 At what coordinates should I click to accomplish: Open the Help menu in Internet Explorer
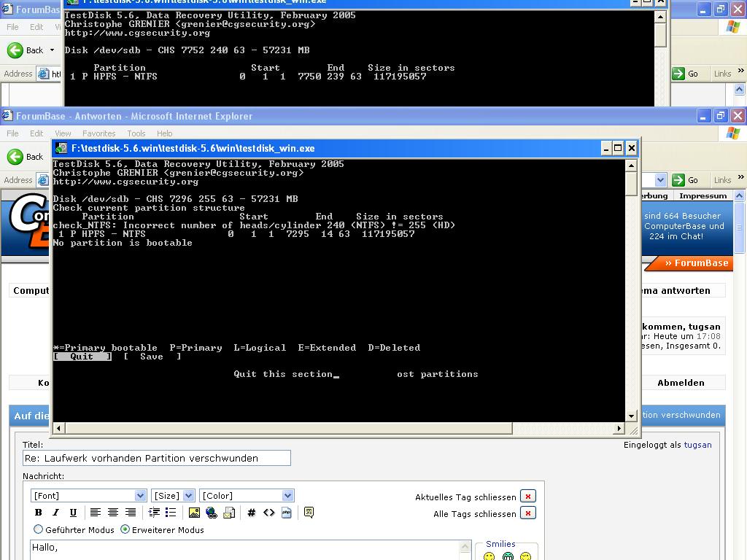pyautogui.click(x=164, y=133)
